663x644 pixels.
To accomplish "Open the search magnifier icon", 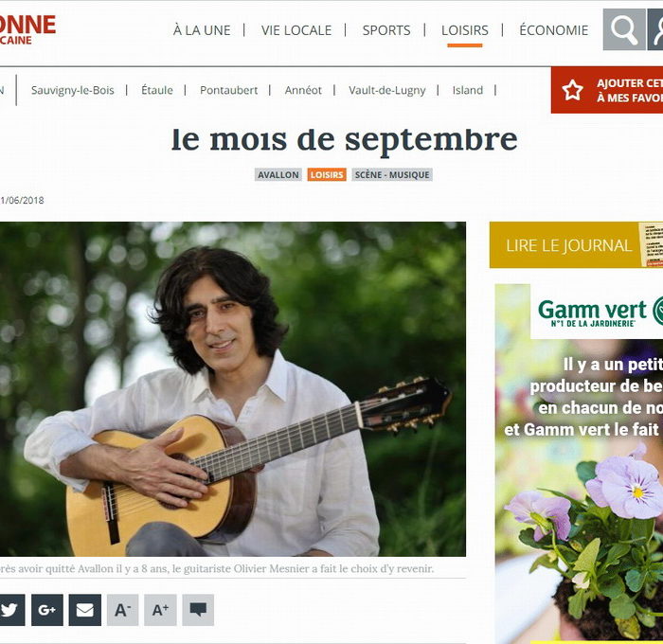I will tap(624, 29).
